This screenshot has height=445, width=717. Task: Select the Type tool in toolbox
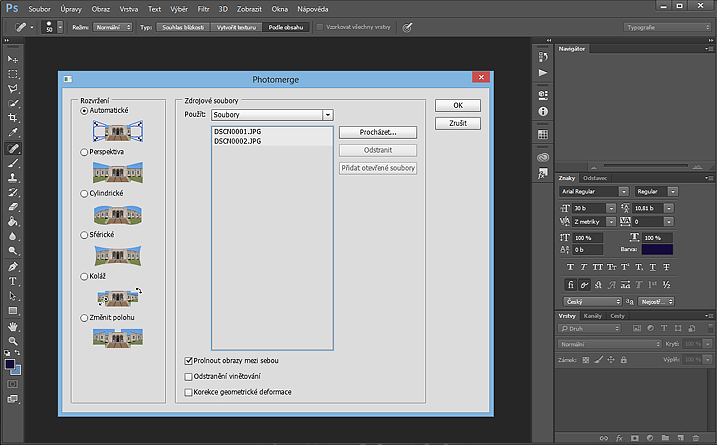coord(13,281)
